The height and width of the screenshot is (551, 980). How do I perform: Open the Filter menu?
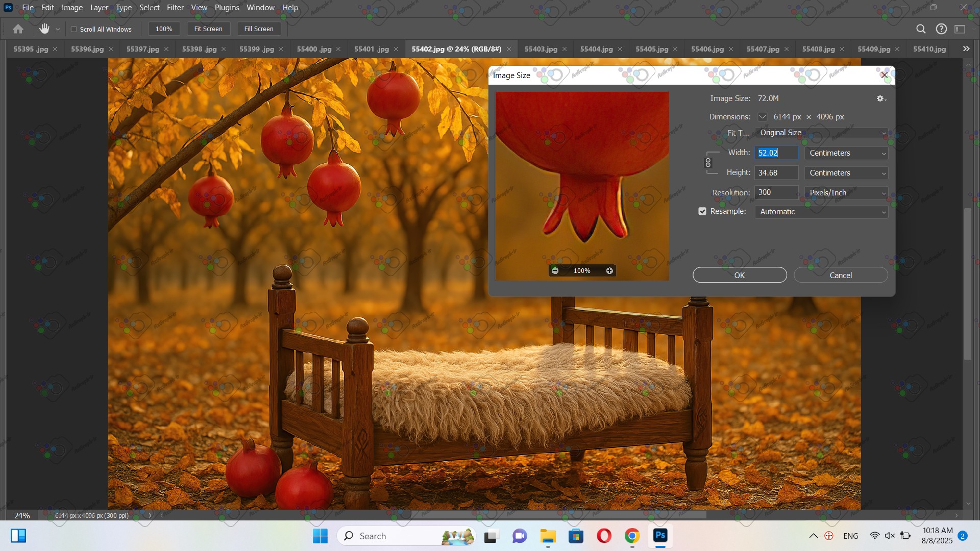[x=175, y=8]
